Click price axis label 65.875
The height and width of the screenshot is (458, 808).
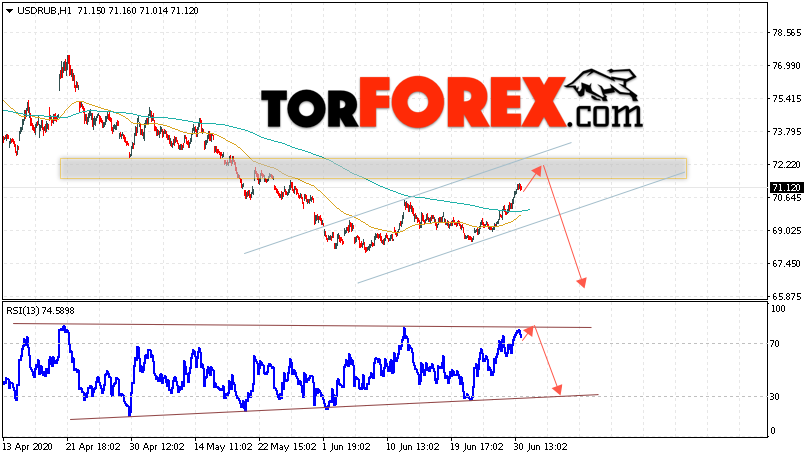[x=786, y=296]
